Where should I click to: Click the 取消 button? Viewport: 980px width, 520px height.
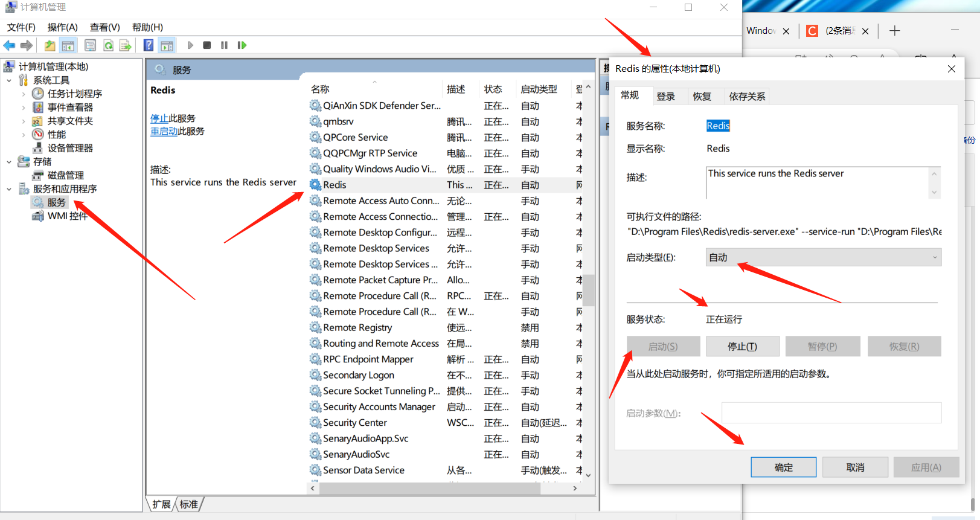[855, 467]
